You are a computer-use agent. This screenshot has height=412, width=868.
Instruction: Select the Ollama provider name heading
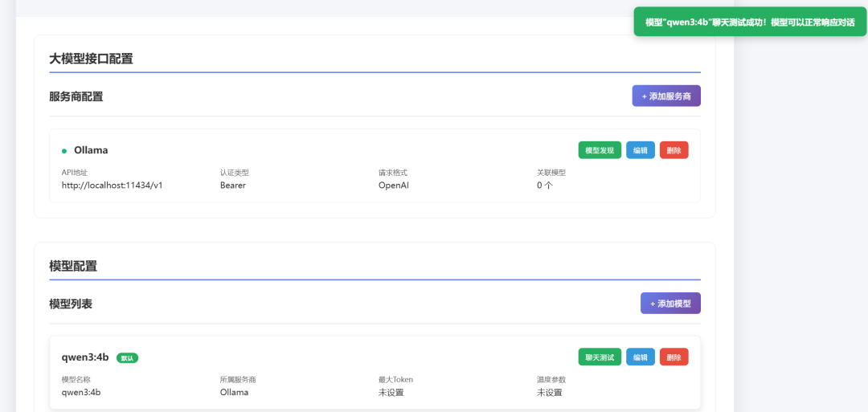click(91, 150)
